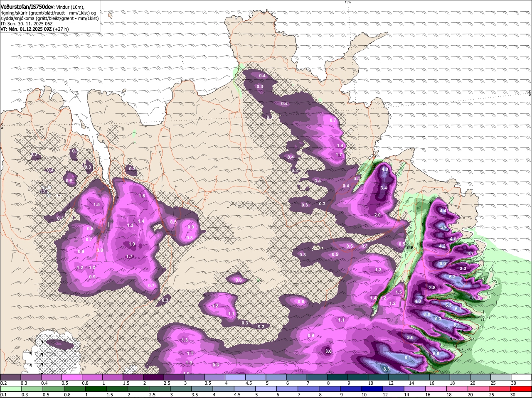The height and width of the screenshot is (398, 532).
Task: Click the '15W' longitude label at top
Action: [348, 2]
